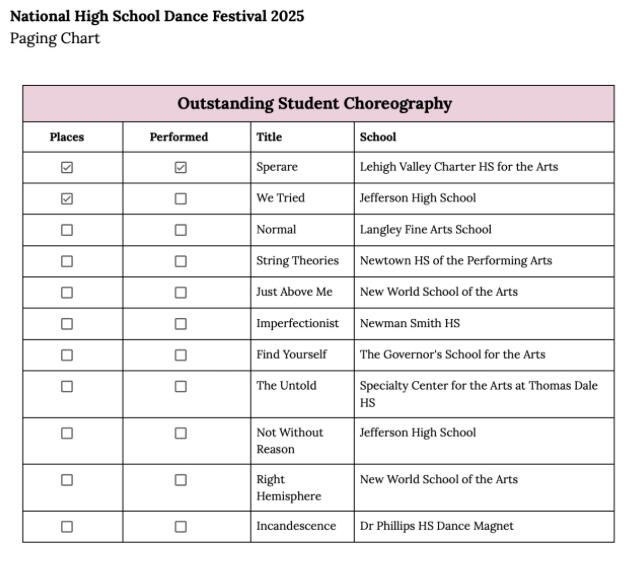Mark Right Hemisphere as Performed

(x=181, y=480)
